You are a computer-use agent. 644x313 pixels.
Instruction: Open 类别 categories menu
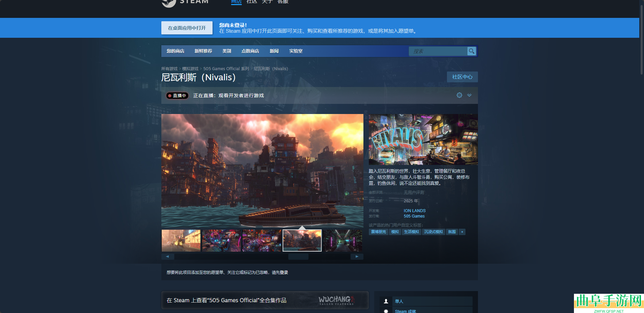pos(227,51)
